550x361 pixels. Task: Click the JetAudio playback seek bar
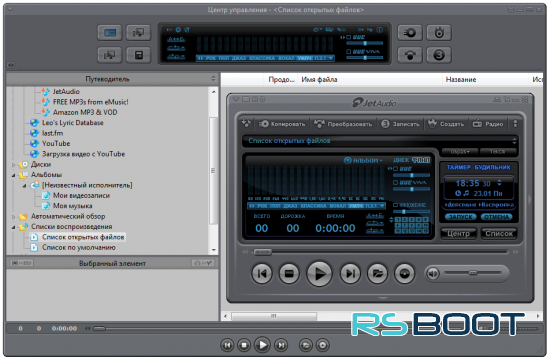[x=381, y=252]
